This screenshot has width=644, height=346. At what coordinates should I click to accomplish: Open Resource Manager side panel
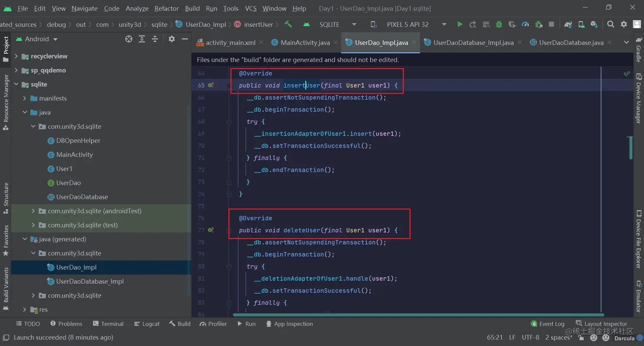[x=6, y=102]
